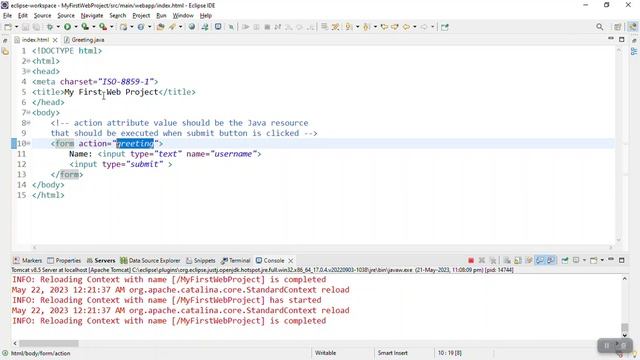Screen dimensions: 640x360
Task: Click Remove All Terminated Launches icon
Action: pyautogui.click(x=493, y=260)
